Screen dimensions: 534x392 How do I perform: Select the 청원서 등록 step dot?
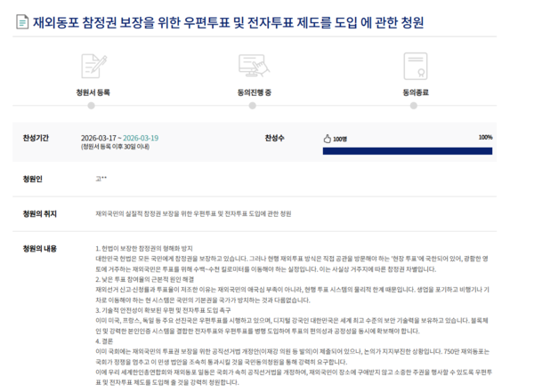(91, 106)
